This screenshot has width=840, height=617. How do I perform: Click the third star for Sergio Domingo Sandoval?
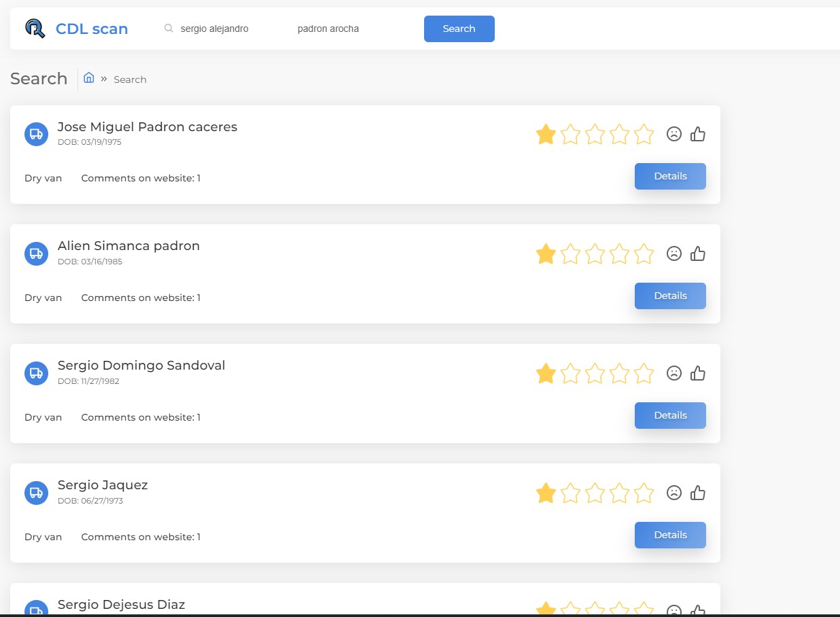[595, 373]
